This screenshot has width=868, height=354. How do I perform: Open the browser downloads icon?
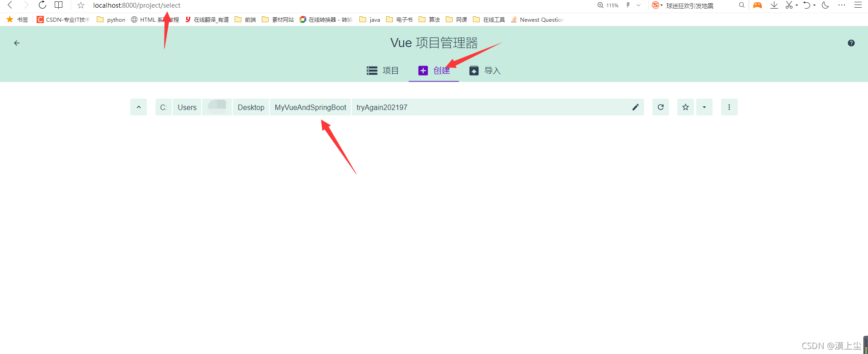coord(774,5)
